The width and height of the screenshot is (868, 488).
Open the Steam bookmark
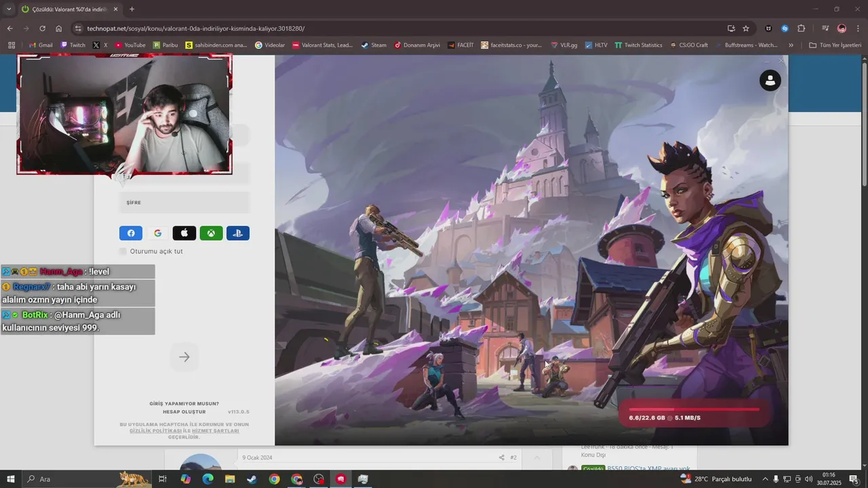click(373, 45)
